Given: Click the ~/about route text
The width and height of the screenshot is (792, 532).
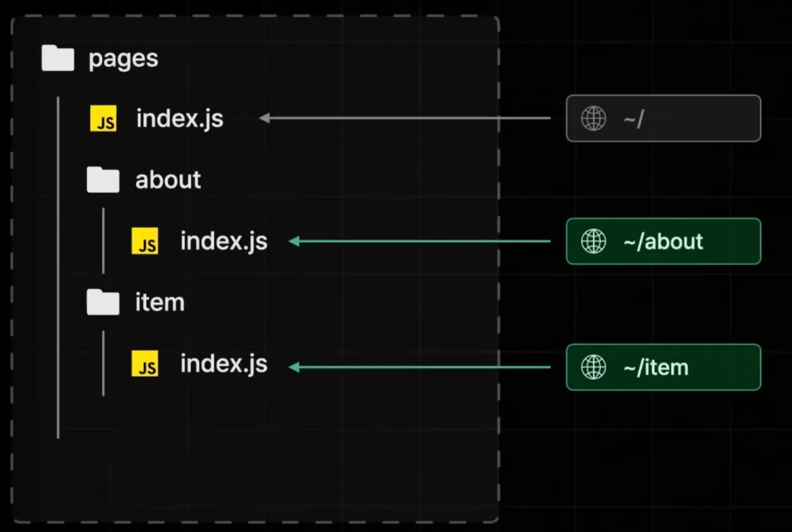Looking at the screenshot, I should tap(663, 242).
